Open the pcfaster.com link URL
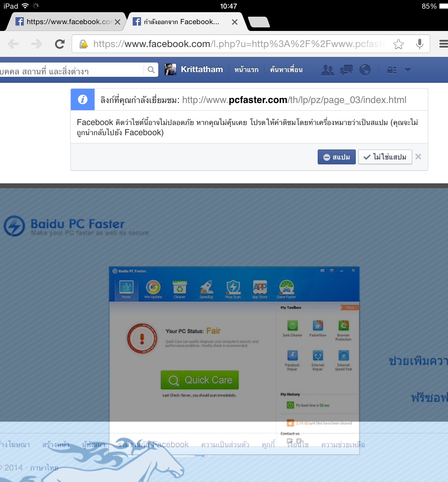This screenshot has height=482, width=448. pos(294,100)
